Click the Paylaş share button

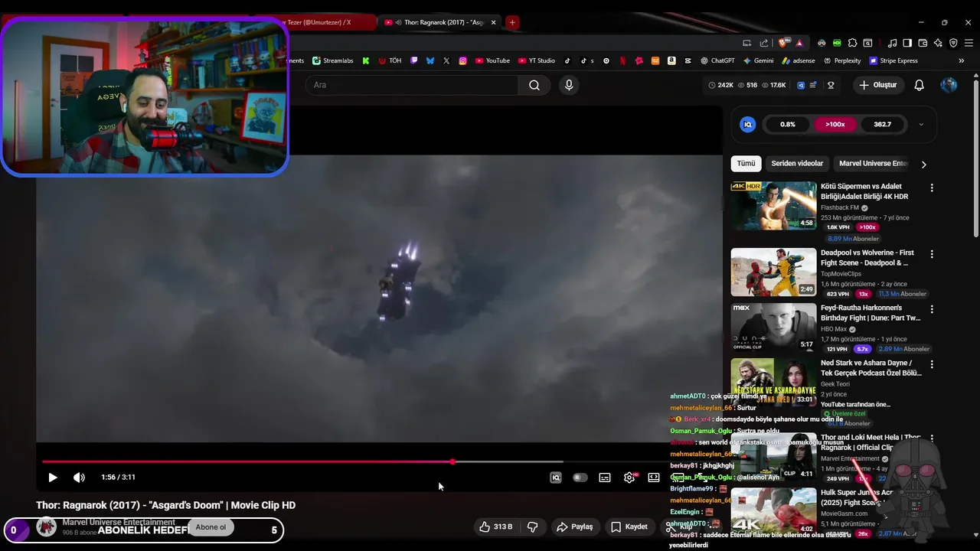pyautogui.click(x=574, y=527)
